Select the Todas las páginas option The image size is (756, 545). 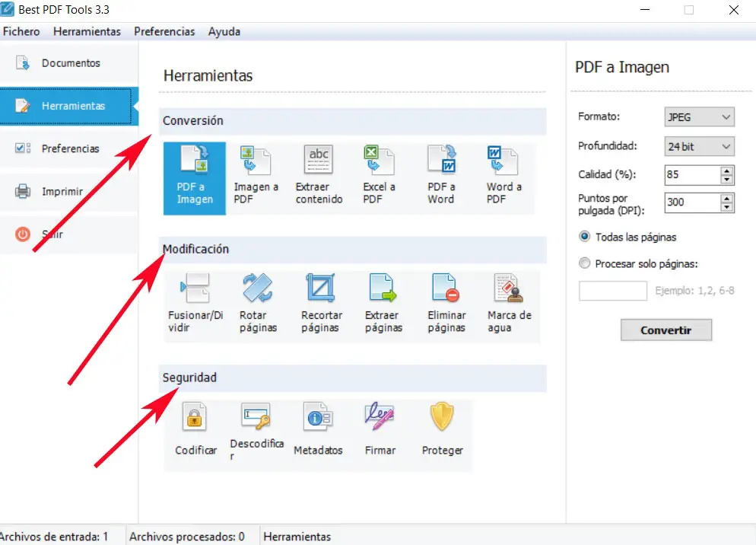tap(585, 237)
